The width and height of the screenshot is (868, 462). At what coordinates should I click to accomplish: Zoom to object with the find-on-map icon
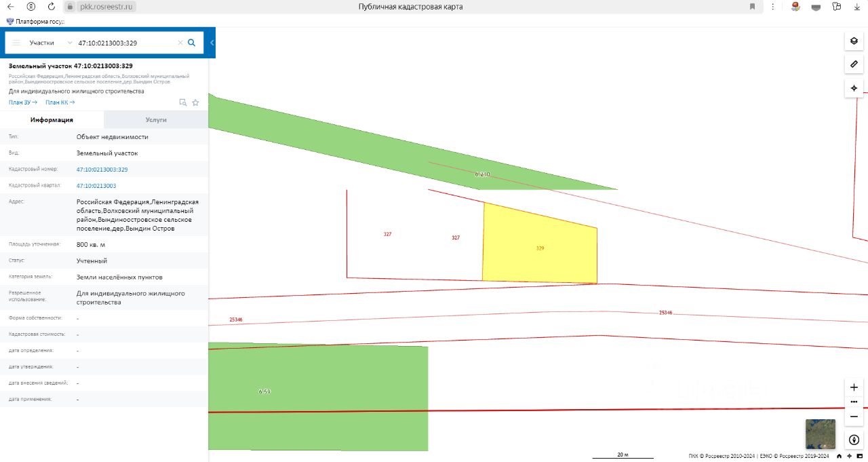[182, 102]
